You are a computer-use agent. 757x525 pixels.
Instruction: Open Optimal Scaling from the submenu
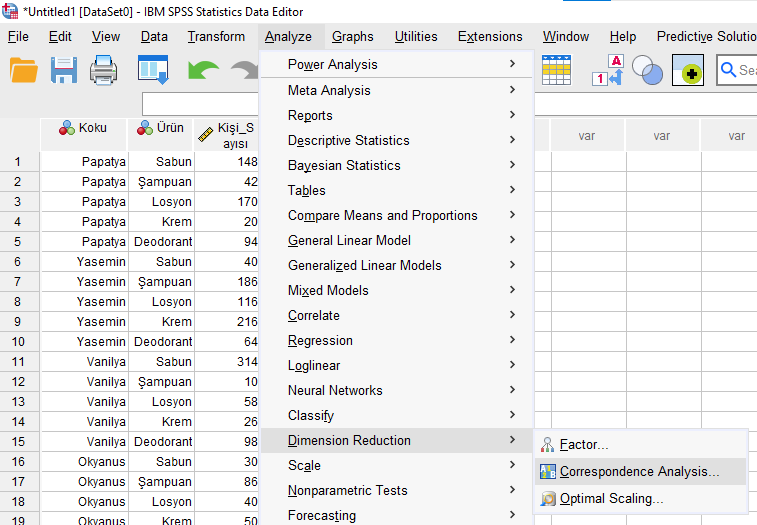tap(611, 499)
